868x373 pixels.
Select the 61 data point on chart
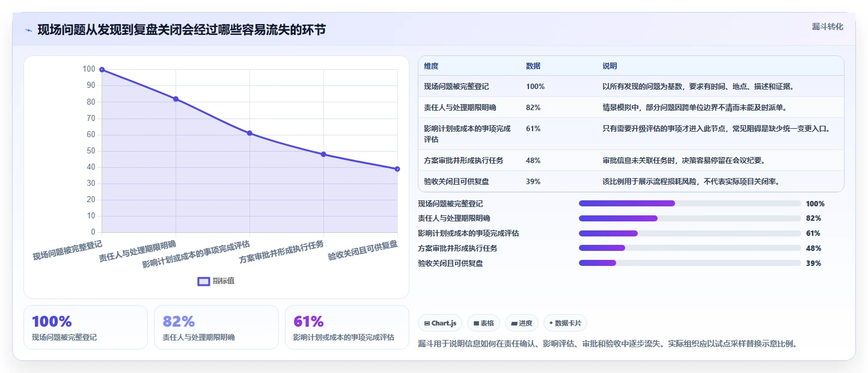[x=249, y=133]
